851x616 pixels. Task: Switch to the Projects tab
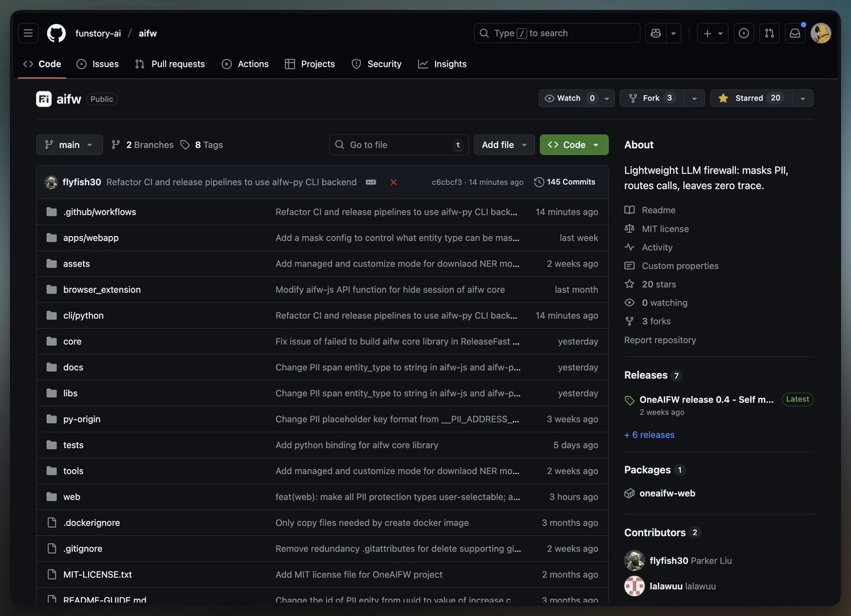tap(310, 64)
